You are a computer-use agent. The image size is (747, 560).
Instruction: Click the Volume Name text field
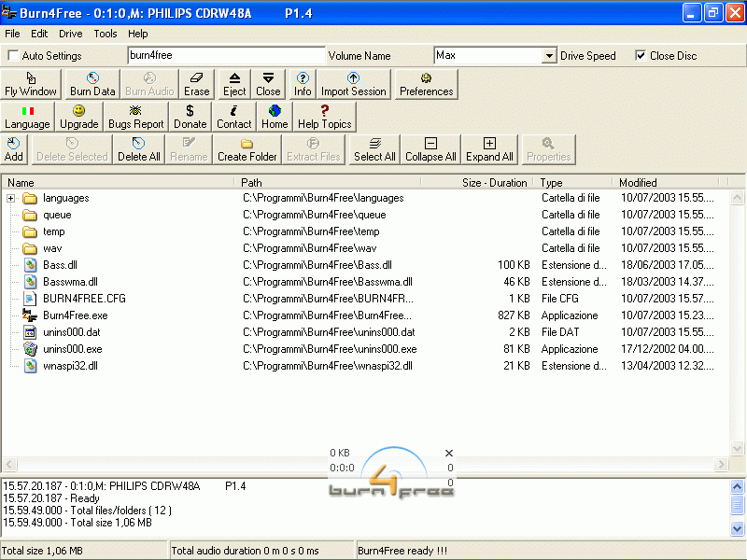pos(227,55)
